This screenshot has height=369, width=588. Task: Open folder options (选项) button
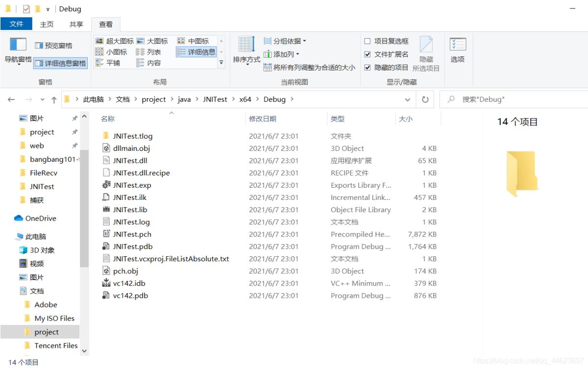point(458,50)
